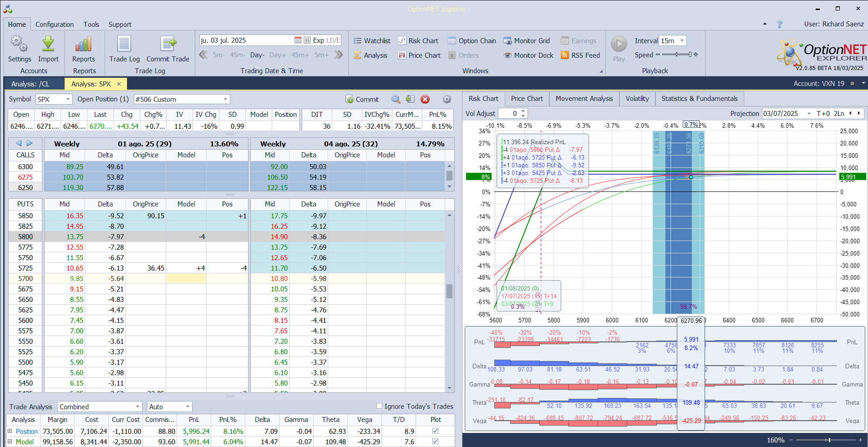Click the Commit button
Screen dimensions: 868x447
(x=362, y=99)
